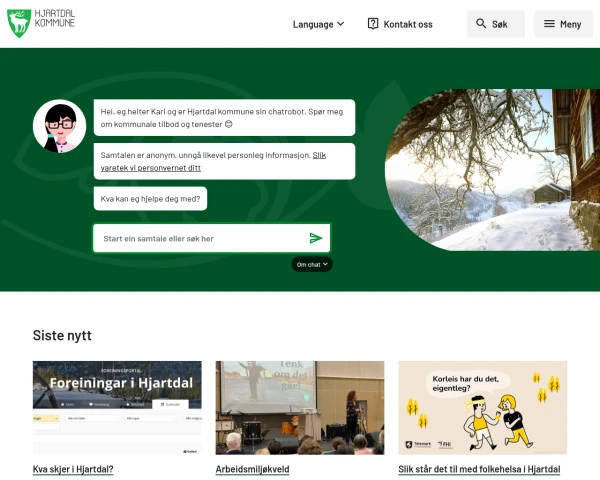Follow the privacy link 'Slik varetek vi personvernet ditt'
600x480 pixels.
tap(213, 161)
